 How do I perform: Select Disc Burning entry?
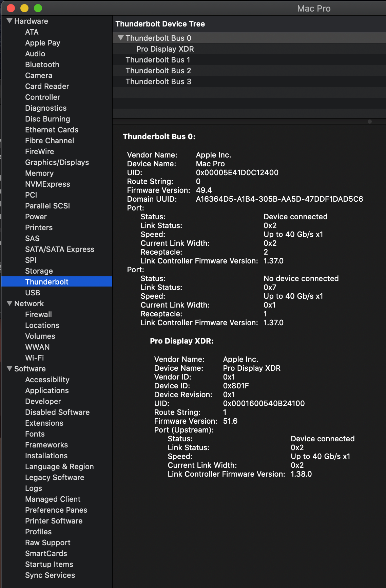coord(47,119)
